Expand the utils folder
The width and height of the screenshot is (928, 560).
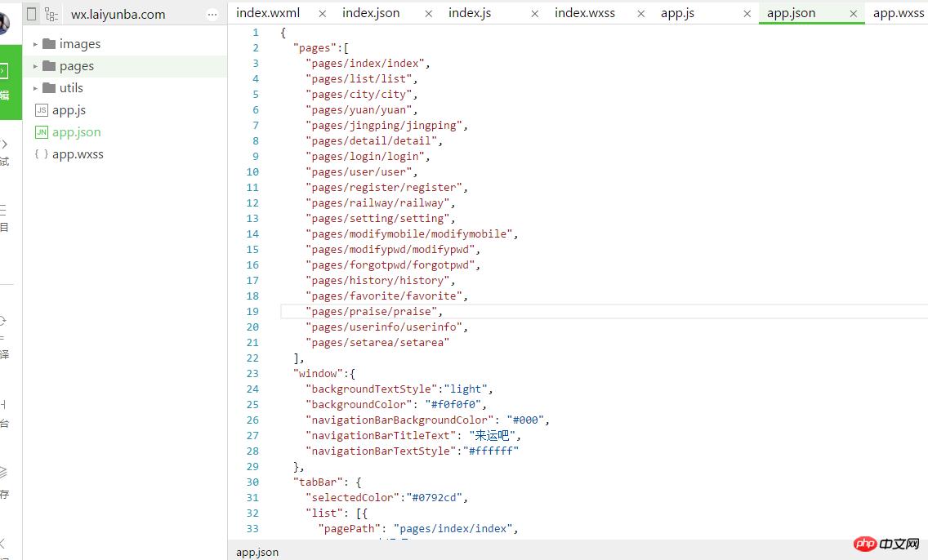[x=71, y=88]
